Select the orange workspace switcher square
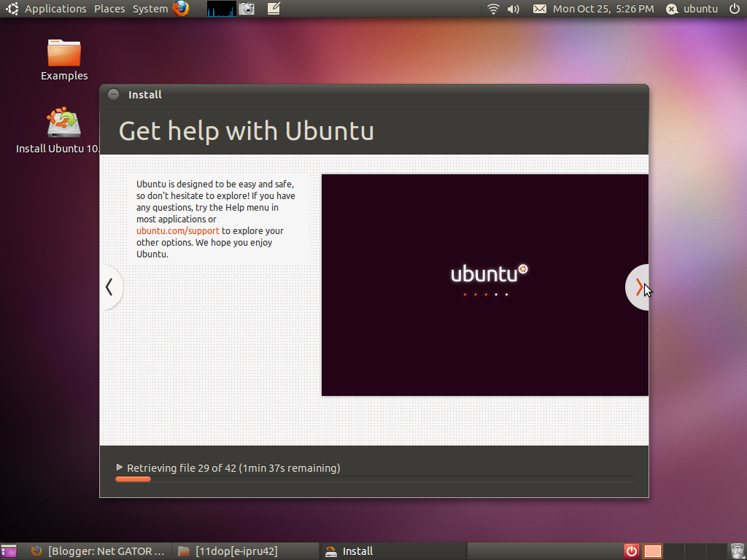Image resolution: width=747 pixels, height=560 pixels. tap(652, 551)
